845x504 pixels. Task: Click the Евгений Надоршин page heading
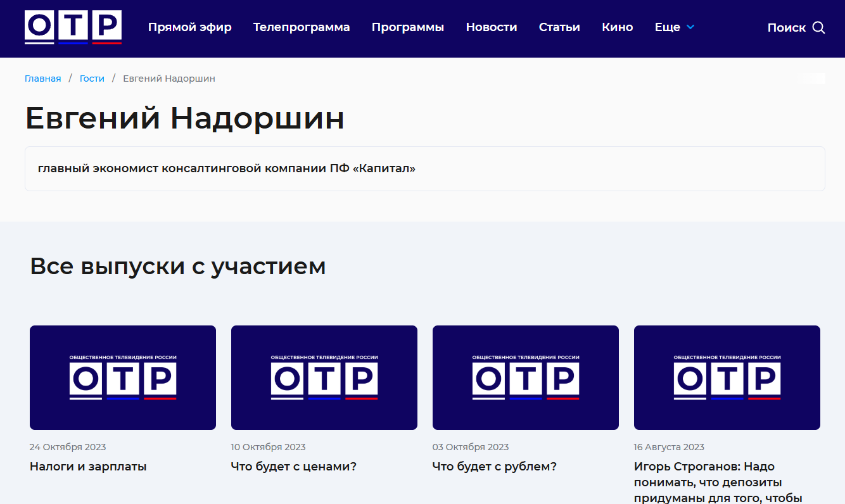click(x=185, y=118)
